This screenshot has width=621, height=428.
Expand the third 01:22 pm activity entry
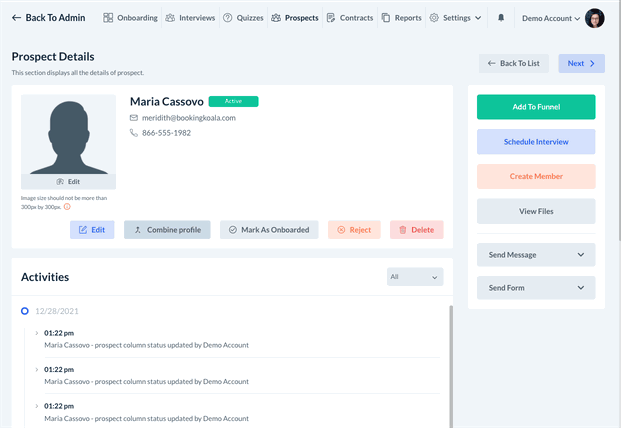click(x=36, y=406)
